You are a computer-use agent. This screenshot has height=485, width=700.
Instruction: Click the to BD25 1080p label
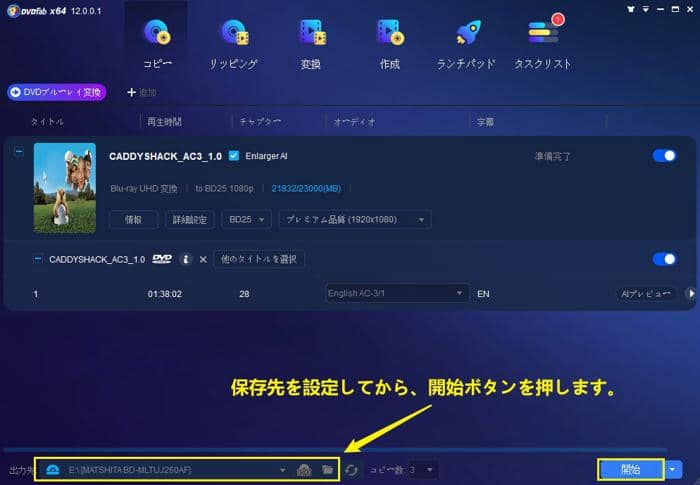click(225, 188)
